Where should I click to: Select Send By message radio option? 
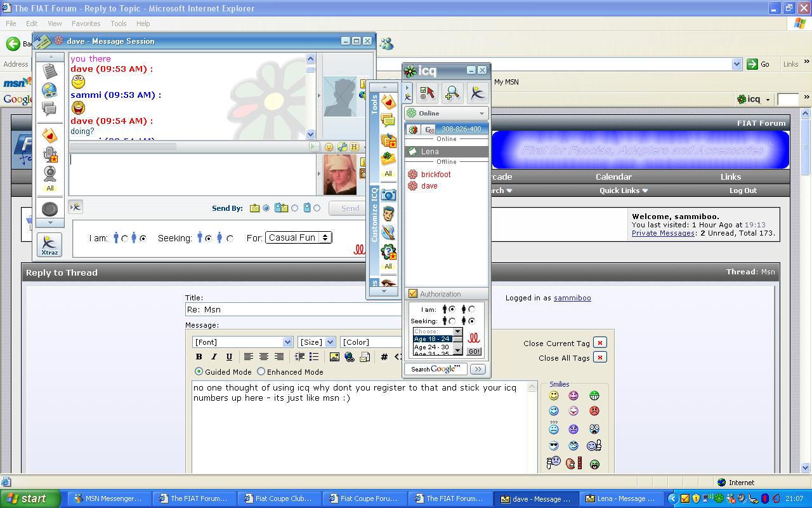266,208
